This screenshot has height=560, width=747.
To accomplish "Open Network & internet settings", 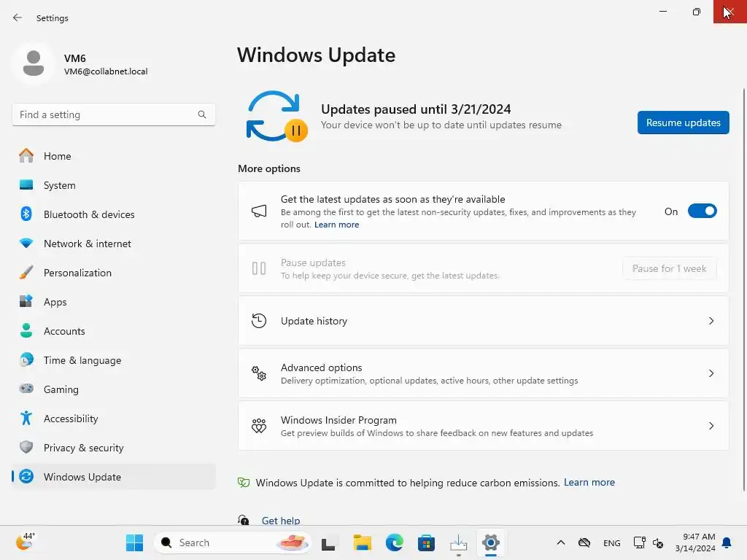I will point(113,244).
